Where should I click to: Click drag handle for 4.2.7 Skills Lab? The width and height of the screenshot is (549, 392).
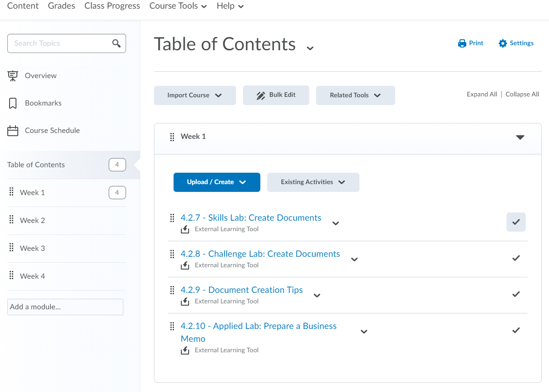pyautogui.click(x=172, y=218)
